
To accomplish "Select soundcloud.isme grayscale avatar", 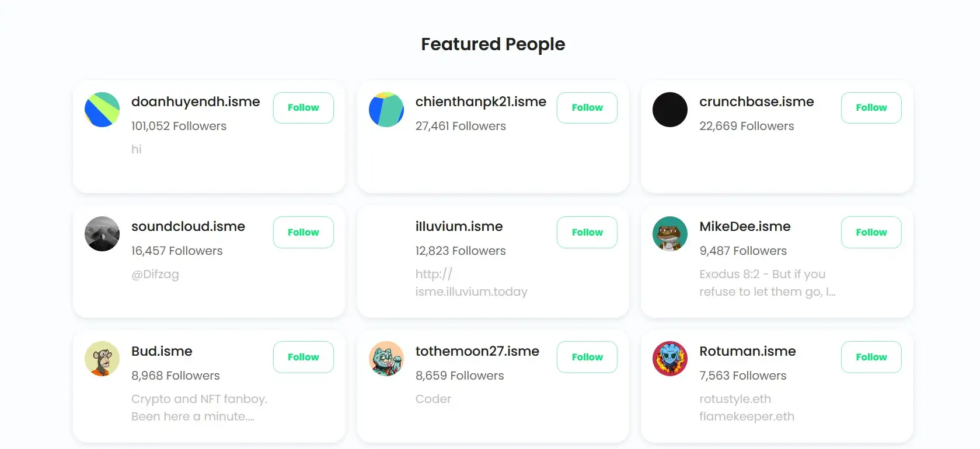I will [102, 234].
